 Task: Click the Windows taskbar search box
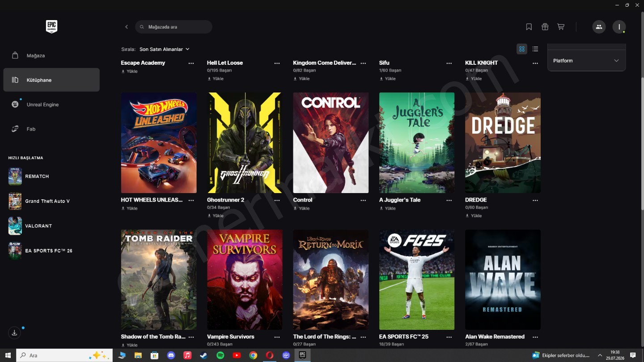click(64, 355)
